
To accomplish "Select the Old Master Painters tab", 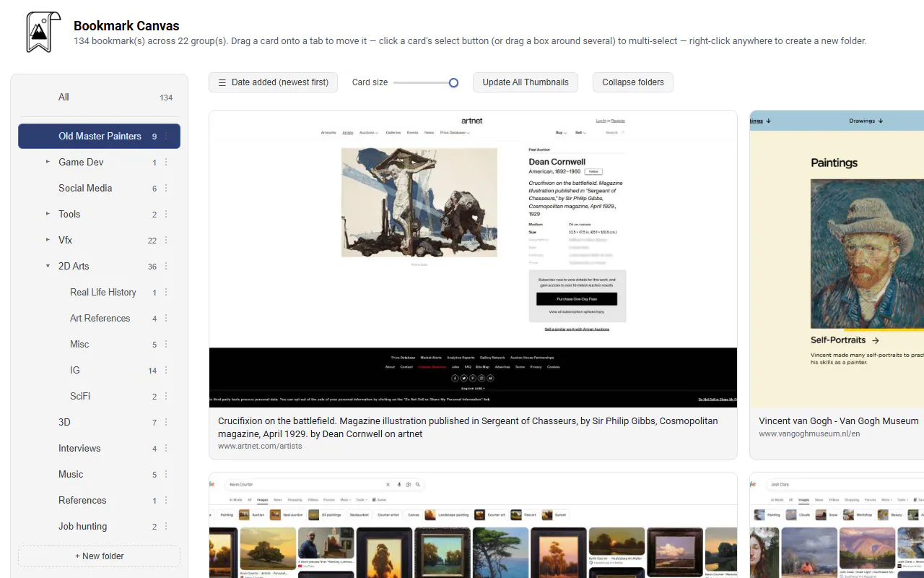I will (x=99, y=136).
